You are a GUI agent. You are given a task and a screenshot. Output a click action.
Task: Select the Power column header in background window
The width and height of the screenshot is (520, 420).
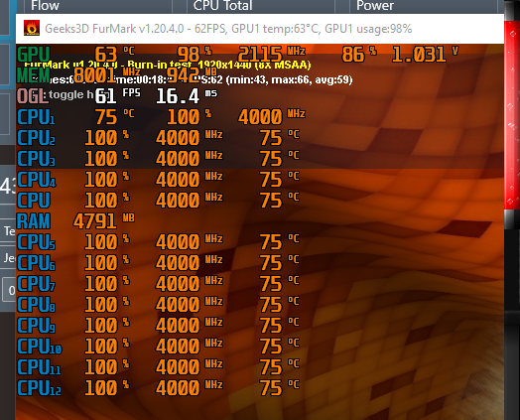click(x=375, y=6)
